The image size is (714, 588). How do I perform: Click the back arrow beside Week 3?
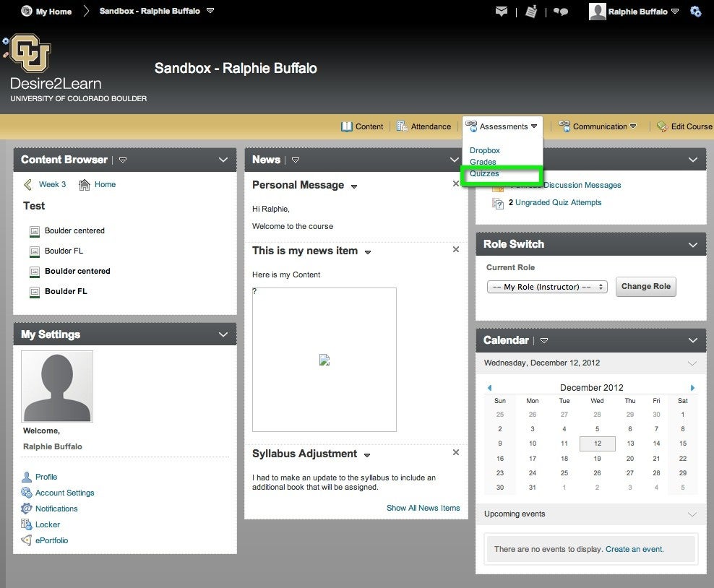pos(27,184)
